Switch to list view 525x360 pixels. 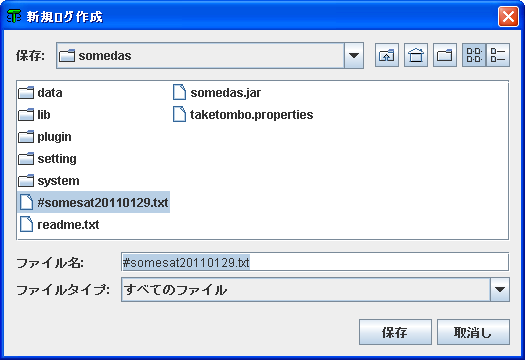tap(474, 55)
